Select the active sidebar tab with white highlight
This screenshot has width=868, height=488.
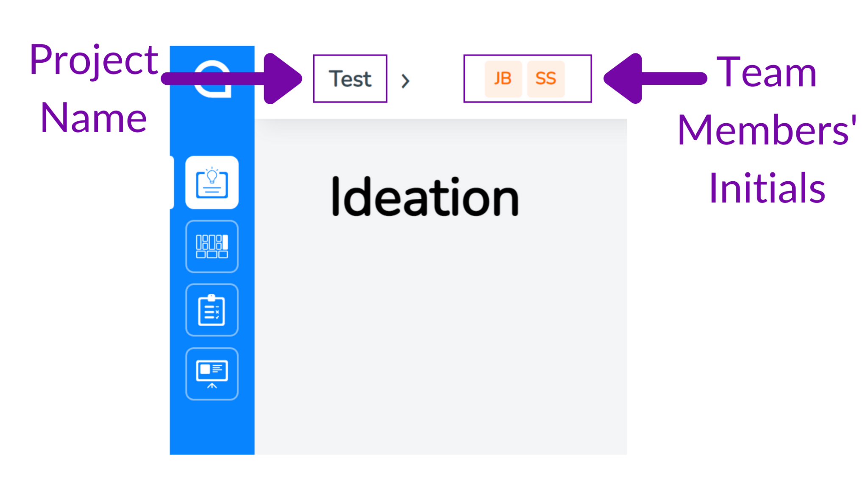212,182
